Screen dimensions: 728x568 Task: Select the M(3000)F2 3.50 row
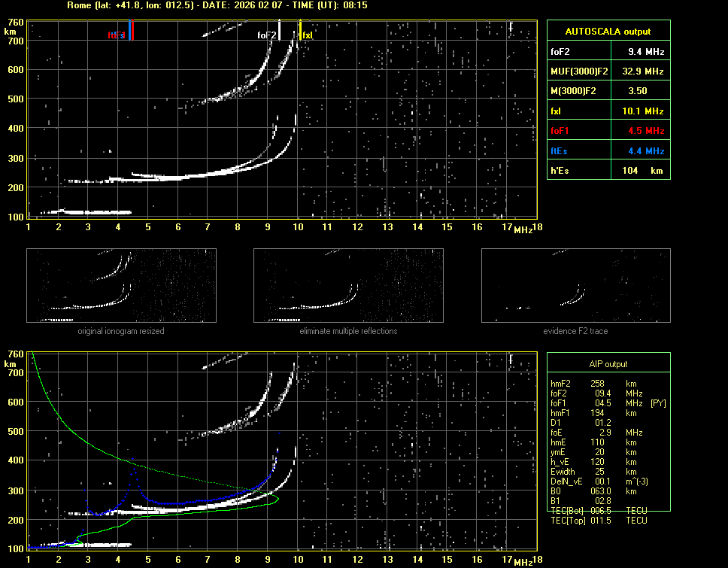tap(608, 91)
